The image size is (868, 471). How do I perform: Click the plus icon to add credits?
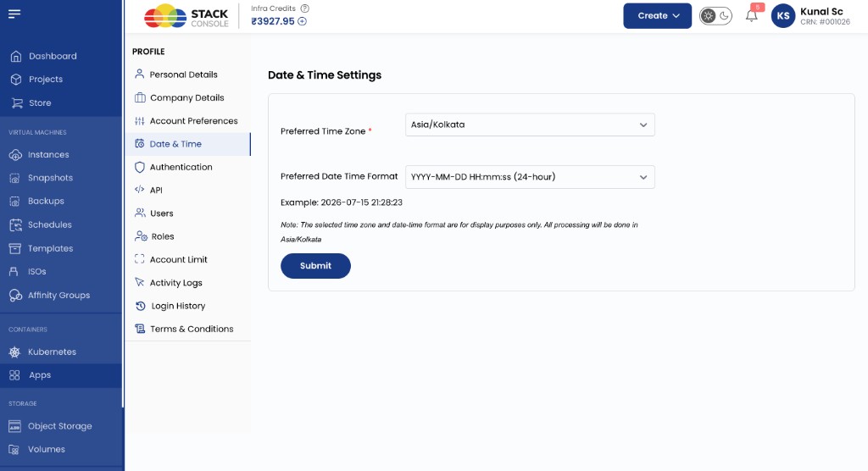click(303, 21)
